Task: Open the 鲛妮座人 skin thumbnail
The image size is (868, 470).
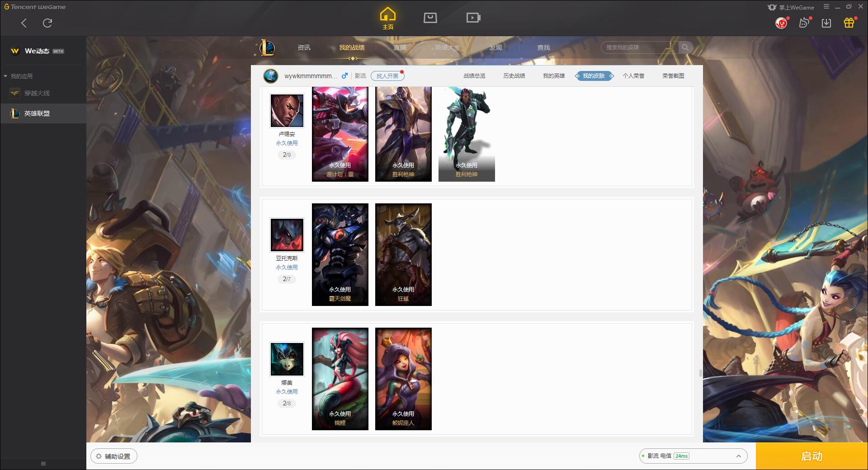Action: [403, 379]
